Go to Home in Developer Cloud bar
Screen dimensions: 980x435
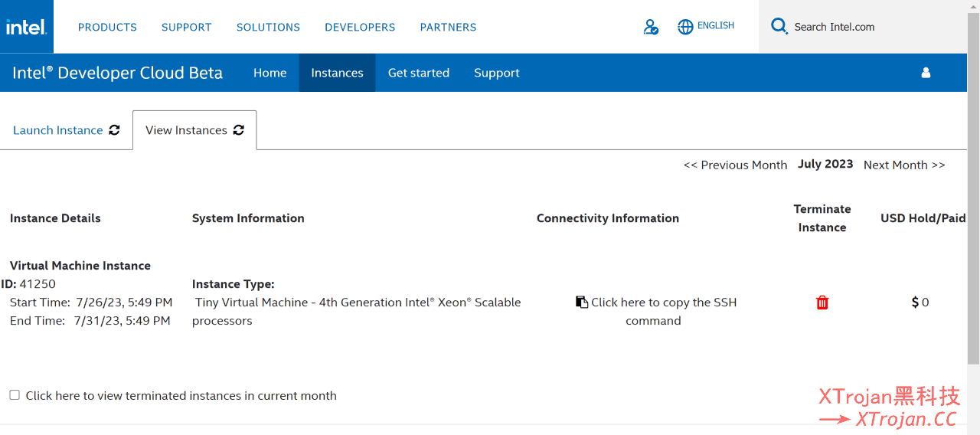point(269,73)
